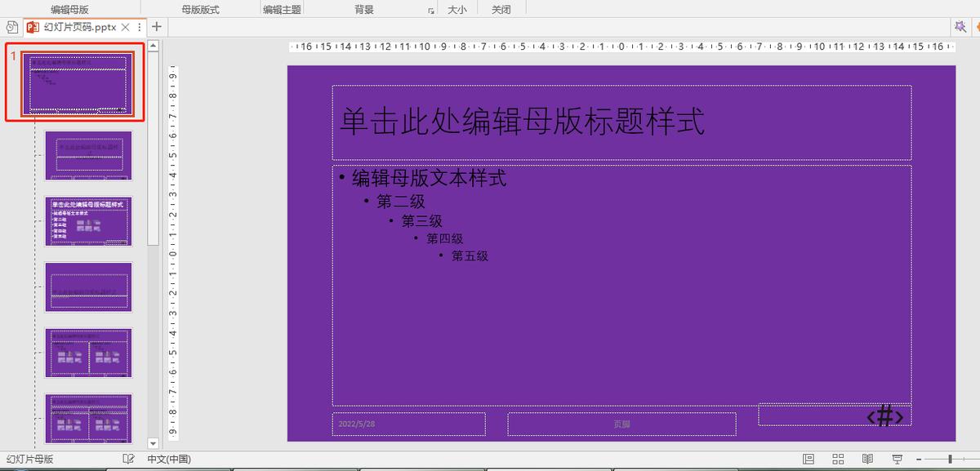This screenshot has width=980, height=471.
Task: Click the first tab-list icon beside file tab
Action: coord(12,26)
